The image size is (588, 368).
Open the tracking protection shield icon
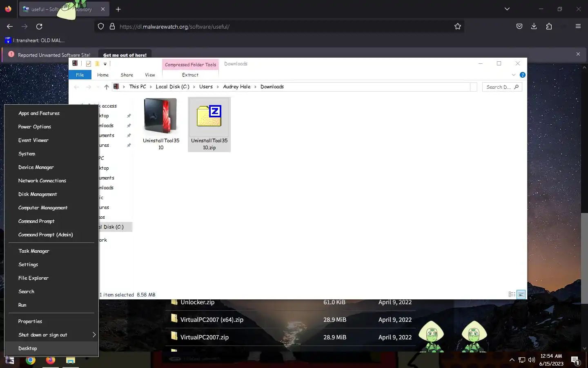click(x=101, y=27)
